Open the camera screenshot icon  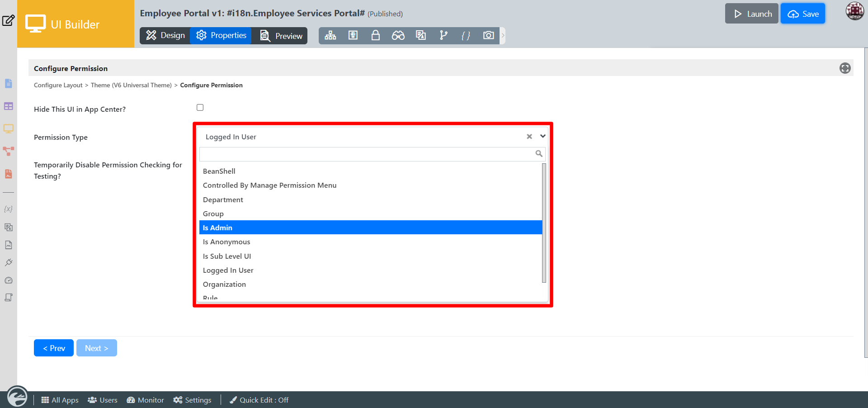click(488, 35)
